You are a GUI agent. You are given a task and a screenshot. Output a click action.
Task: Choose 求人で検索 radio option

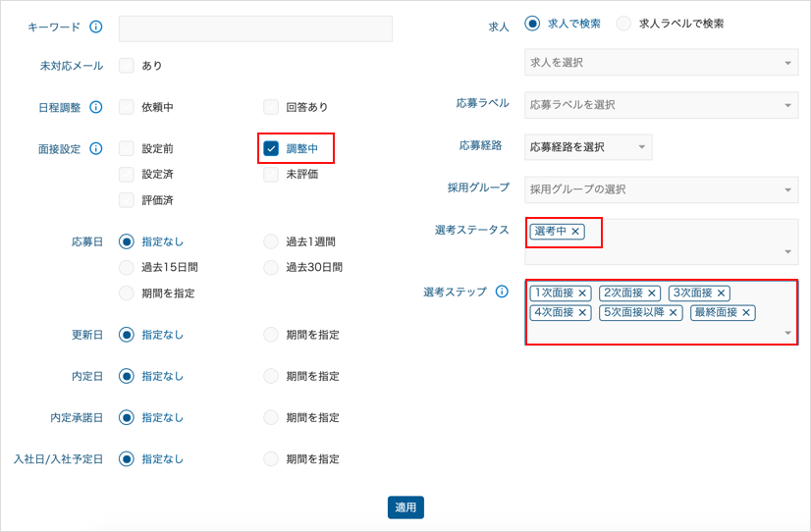(x=532, y=24)
